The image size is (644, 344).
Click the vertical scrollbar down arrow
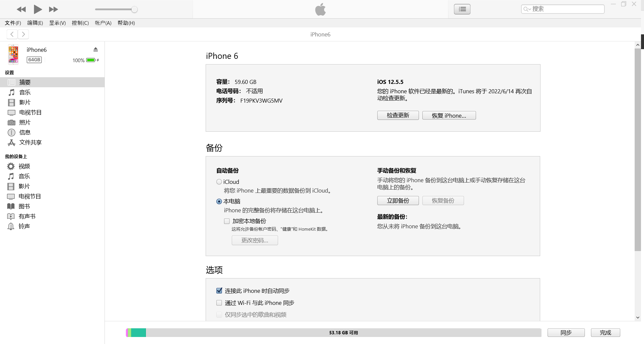pos(638,318)
